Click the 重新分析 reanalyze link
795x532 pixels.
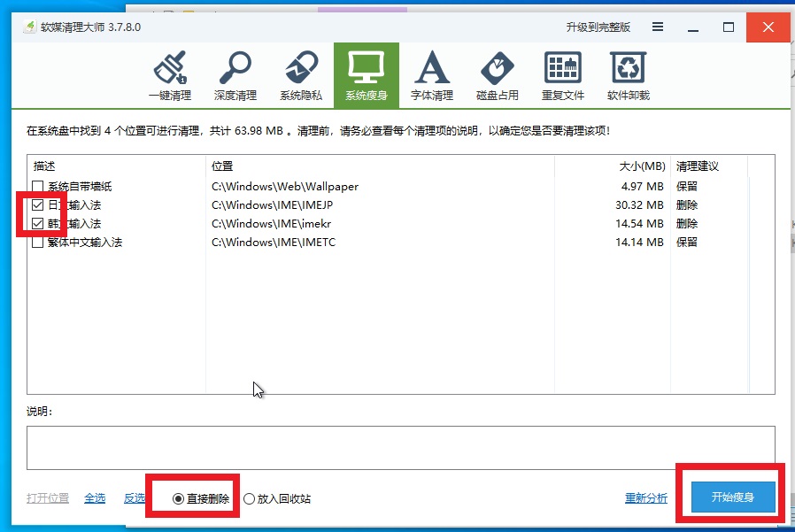tap(646, 498)
